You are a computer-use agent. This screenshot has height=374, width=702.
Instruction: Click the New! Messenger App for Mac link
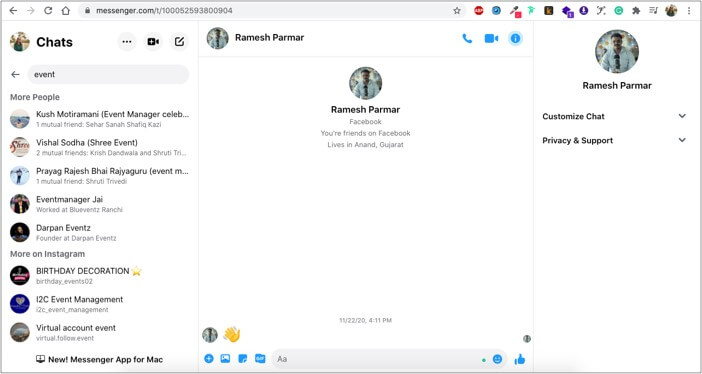(x=99, y=359)
